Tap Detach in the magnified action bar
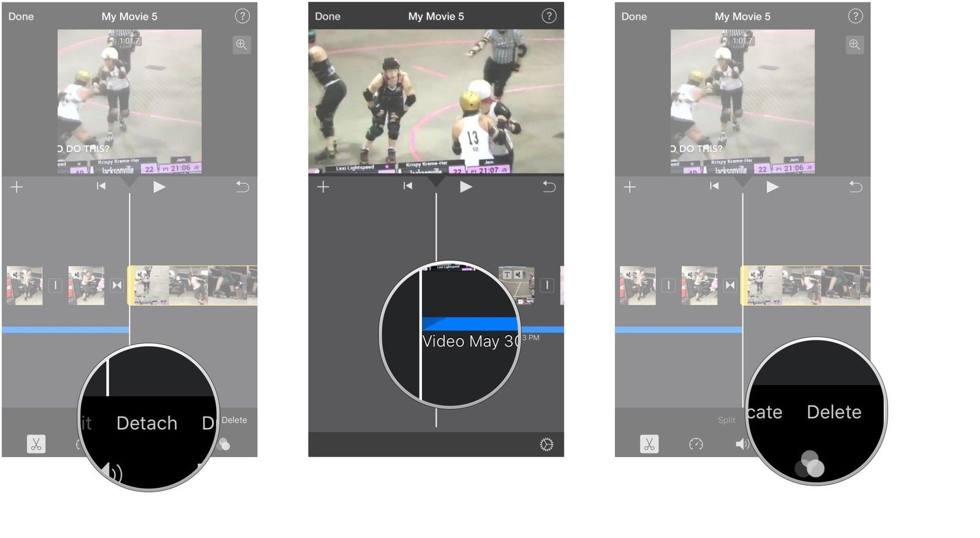 [x=147, y=423]
